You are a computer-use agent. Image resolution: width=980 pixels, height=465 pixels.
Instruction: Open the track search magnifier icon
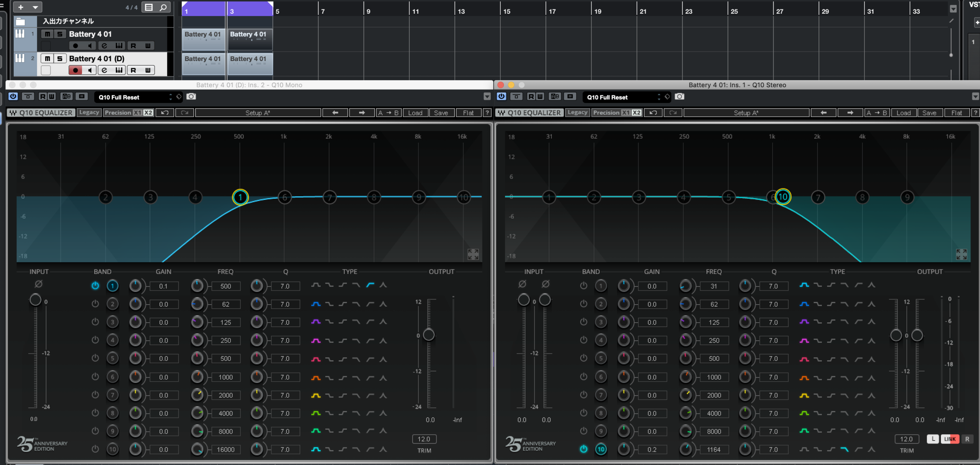point(163,7)
